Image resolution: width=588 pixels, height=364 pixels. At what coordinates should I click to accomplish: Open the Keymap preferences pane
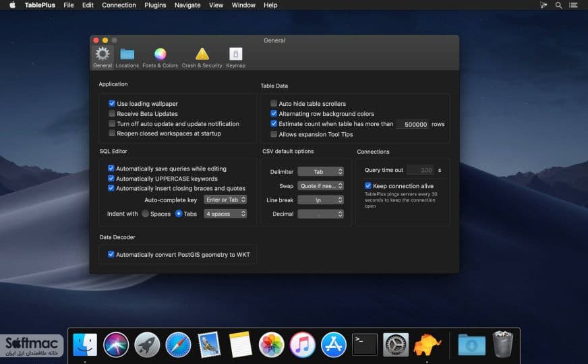click(235, 58)
